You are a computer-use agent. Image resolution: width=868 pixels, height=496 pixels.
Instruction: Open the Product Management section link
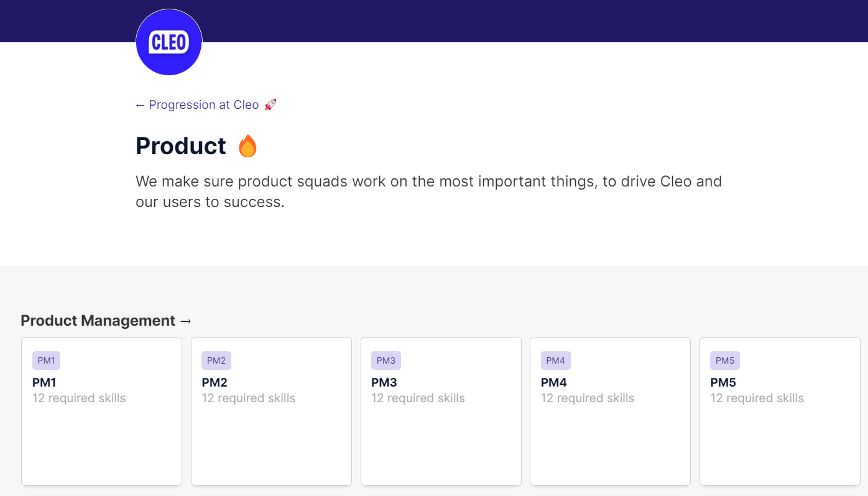coord(98,321)
